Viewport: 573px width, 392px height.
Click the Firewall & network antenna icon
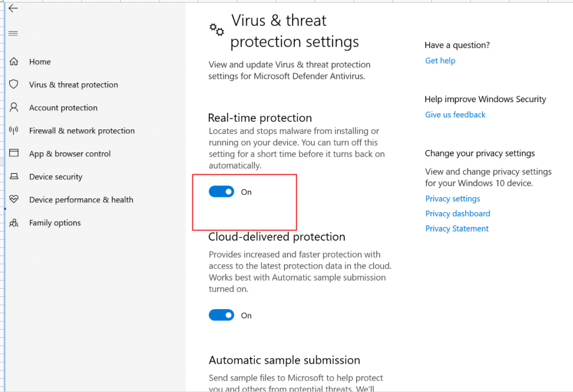click(14, 130)
